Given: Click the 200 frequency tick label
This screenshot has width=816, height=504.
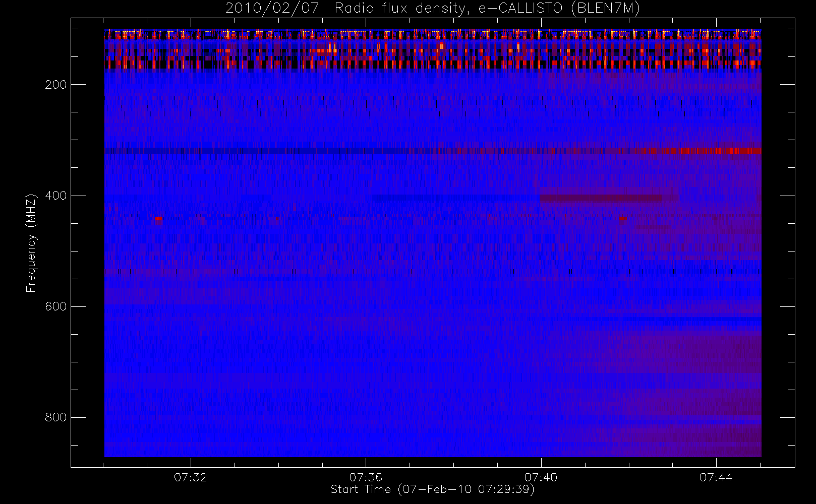Looking at the screenshot, I should [55, 85].
